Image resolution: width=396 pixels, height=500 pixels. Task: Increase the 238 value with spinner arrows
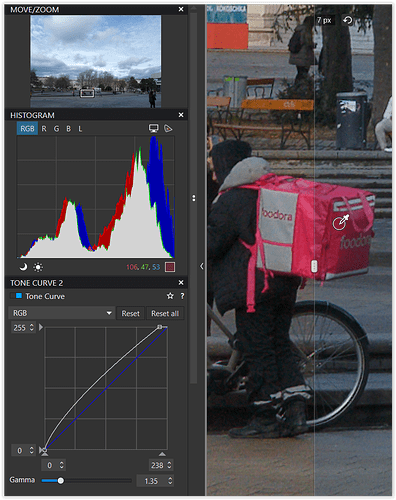coord(170,465)
